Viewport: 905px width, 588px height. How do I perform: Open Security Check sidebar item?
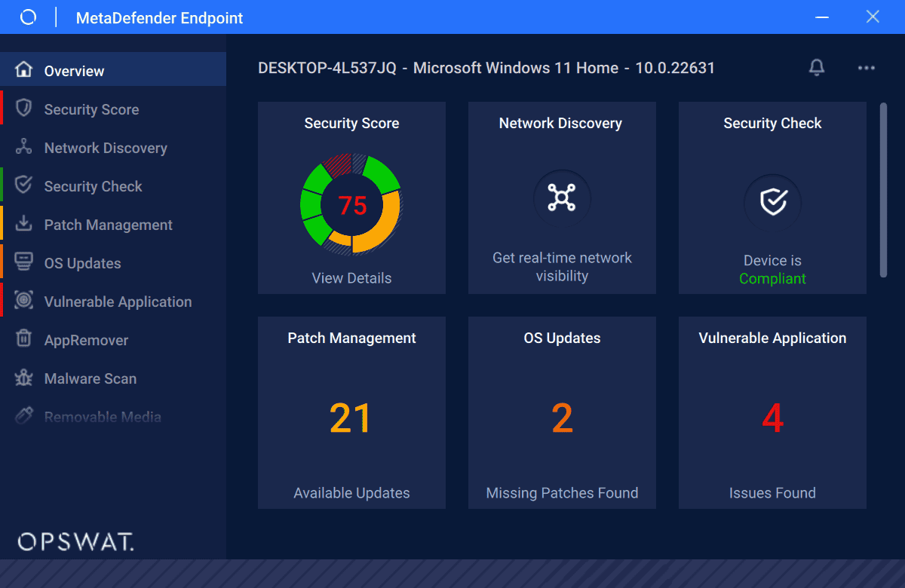click(113, 185)
